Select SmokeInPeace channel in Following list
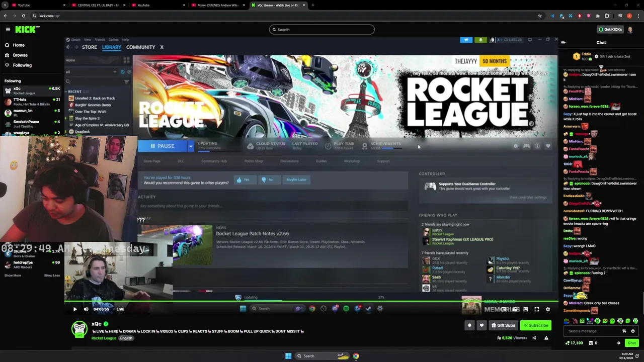This screenshot has height=362, width=644. coord(32,123)
